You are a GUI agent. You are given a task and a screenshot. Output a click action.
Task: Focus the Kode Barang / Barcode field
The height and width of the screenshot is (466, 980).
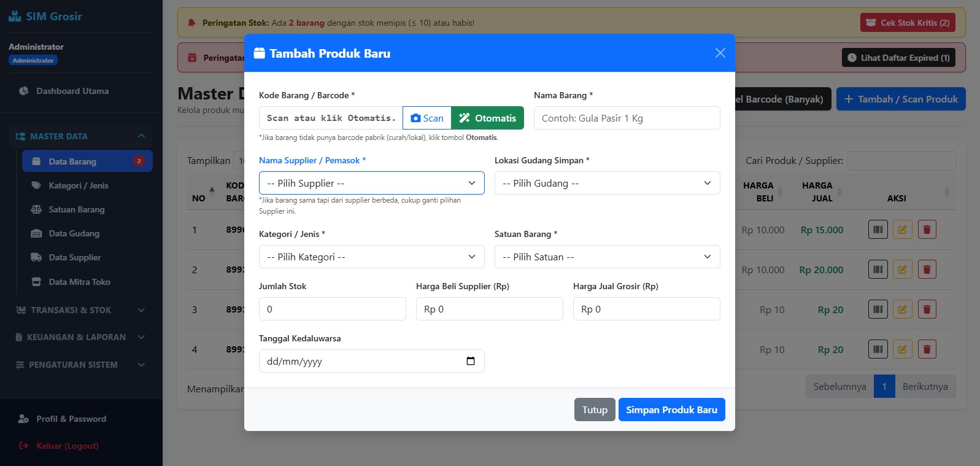[x=331, y=118]
